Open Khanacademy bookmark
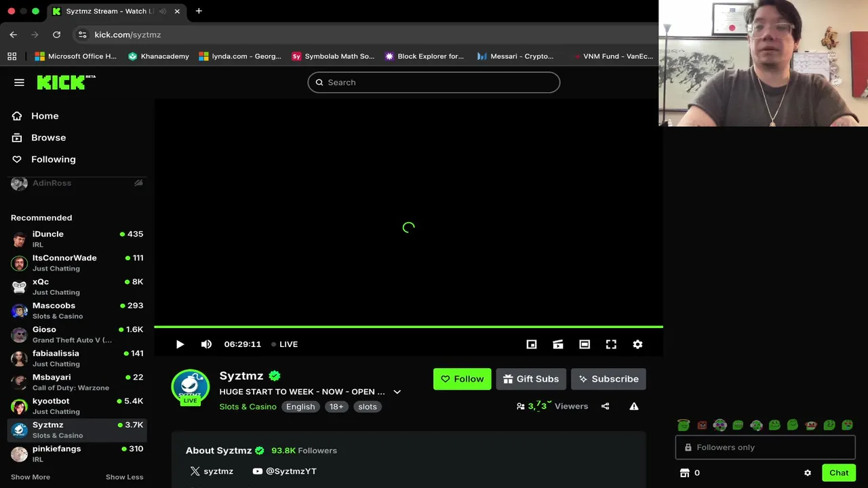This screenshot has height=488, width=868. pos(159,56)
